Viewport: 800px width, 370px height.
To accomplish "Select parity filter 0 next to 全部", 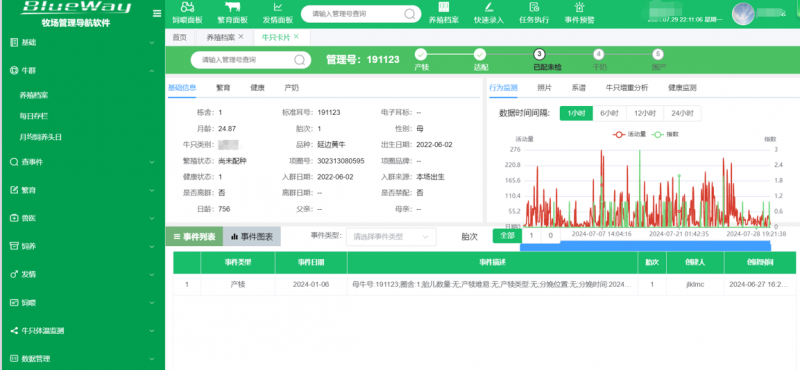I will click(550, 236).
